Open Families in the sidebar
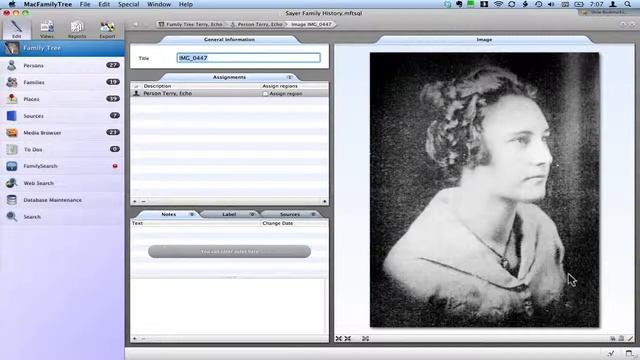The image size is (640, 360). (62, 82)
